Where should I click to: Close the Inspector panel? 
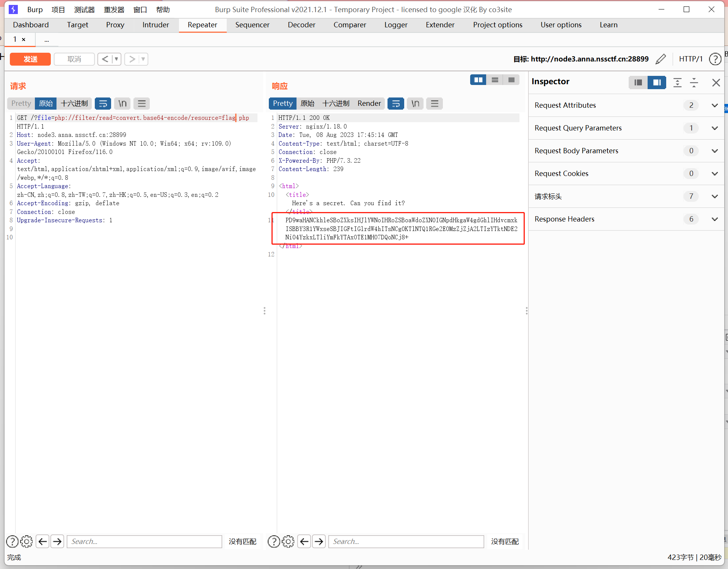tap(716, 82)
